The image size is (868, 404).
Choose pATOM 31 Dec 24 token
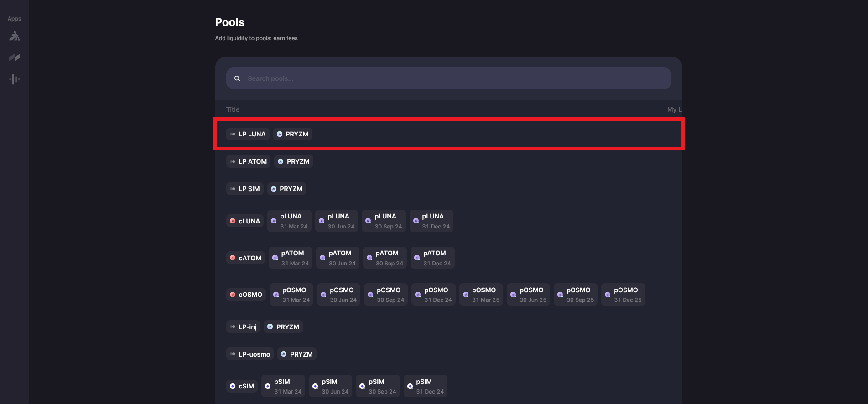point(432,258)
